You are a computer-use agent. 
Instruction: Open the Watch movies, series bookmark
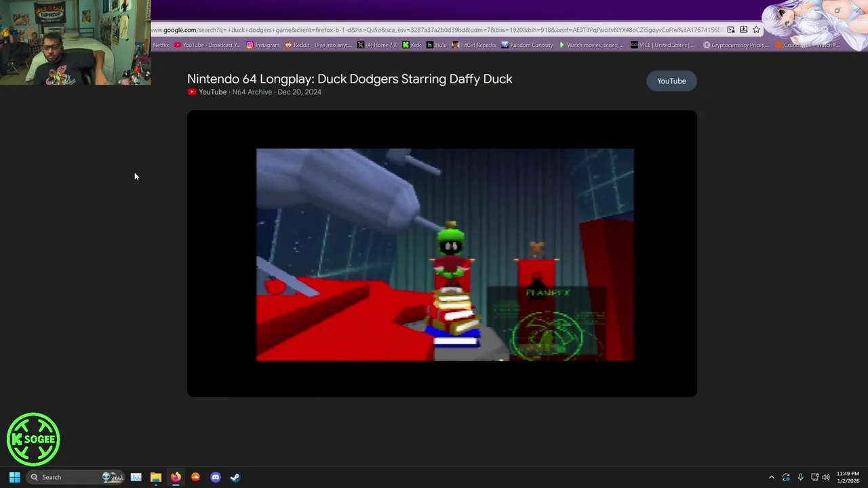point(591,45)
